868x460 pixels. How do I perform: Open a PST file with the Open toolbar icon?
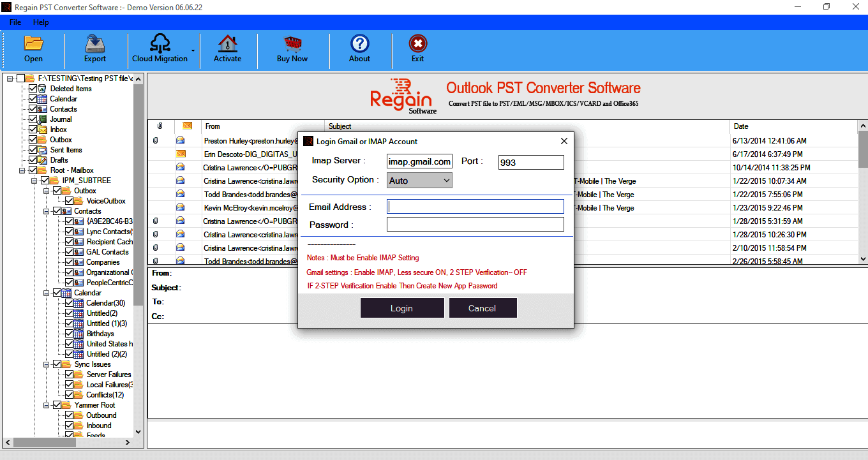(x=33, y=43)
